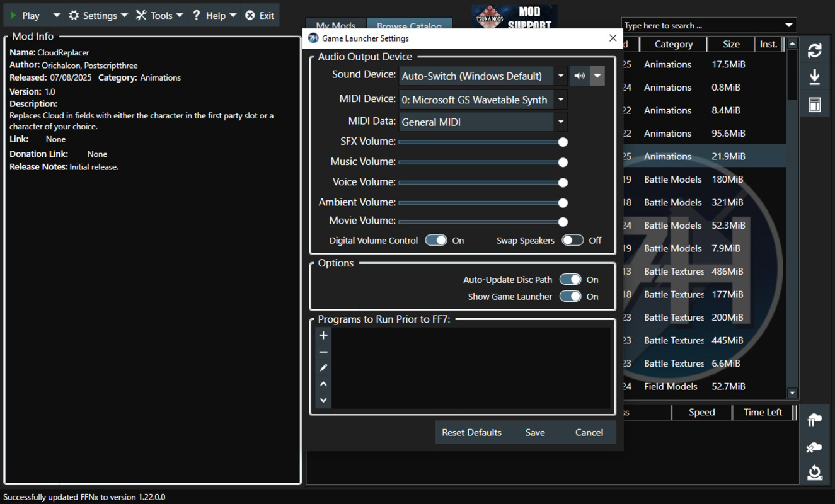Click the Ambient Volume slider handle
835x504 pixels.
563,203
